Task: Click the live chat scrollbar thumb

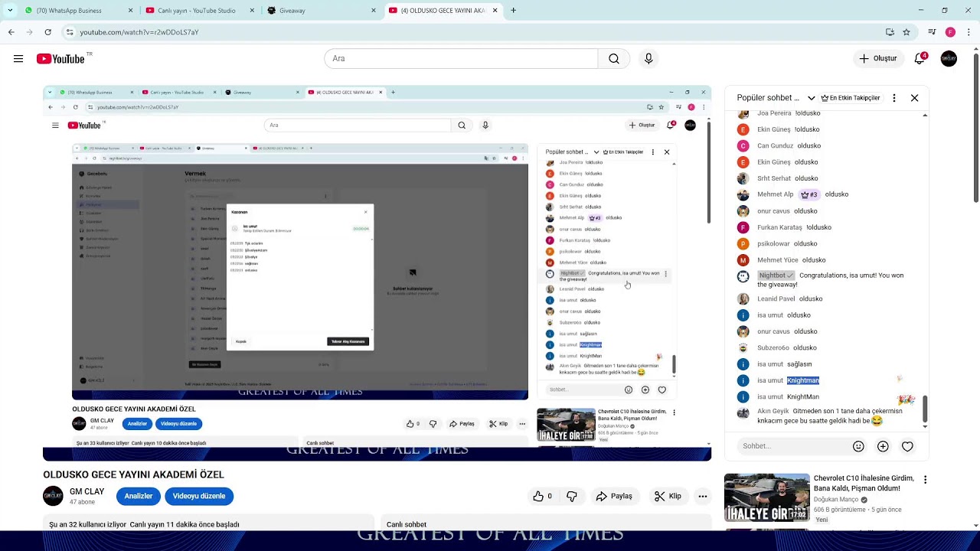Action: pos(925,409)
